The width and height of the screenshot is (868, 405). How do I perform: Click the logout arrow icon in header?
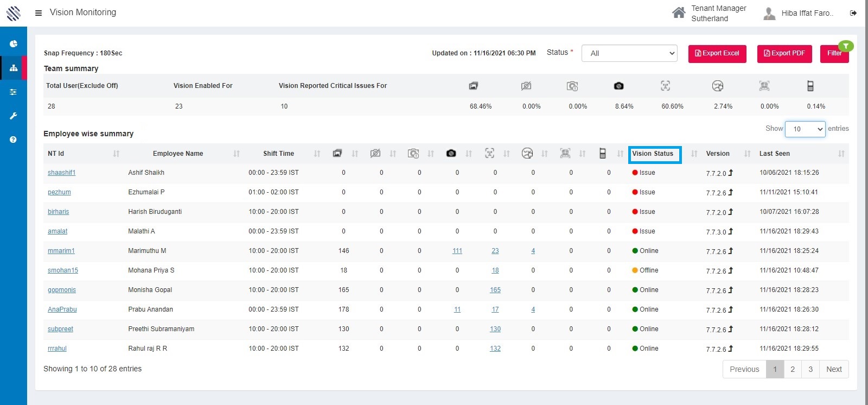(853, 13)
